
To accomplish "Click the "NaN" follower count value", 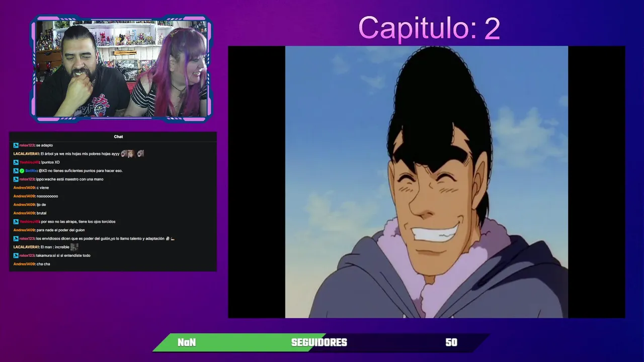I will click(187, 342).
